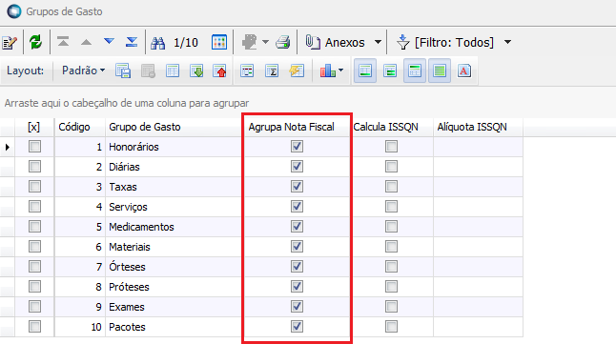Expand the bar chart dropdown arrow
Image resolution: width=616 pixels, height=364 pixels.
pyautogui.click(x=340, y=71)
